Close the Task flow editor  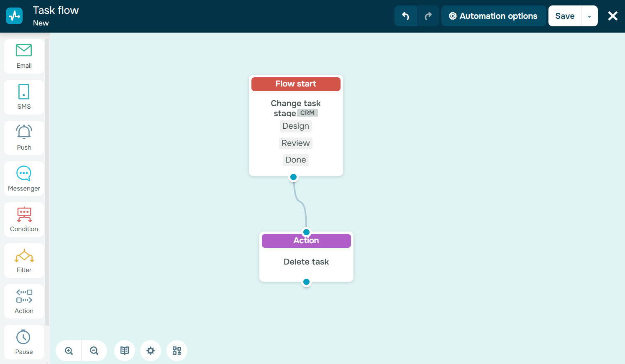(613, 16)
